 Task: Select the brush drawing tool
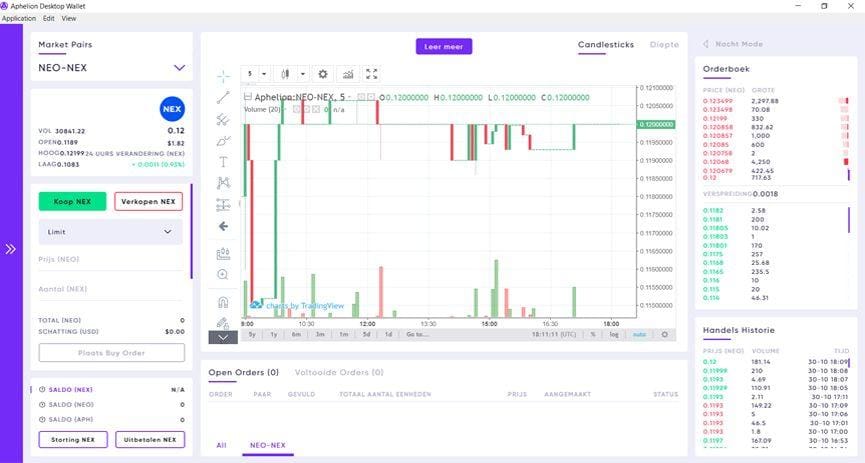[x=223, y=141]
